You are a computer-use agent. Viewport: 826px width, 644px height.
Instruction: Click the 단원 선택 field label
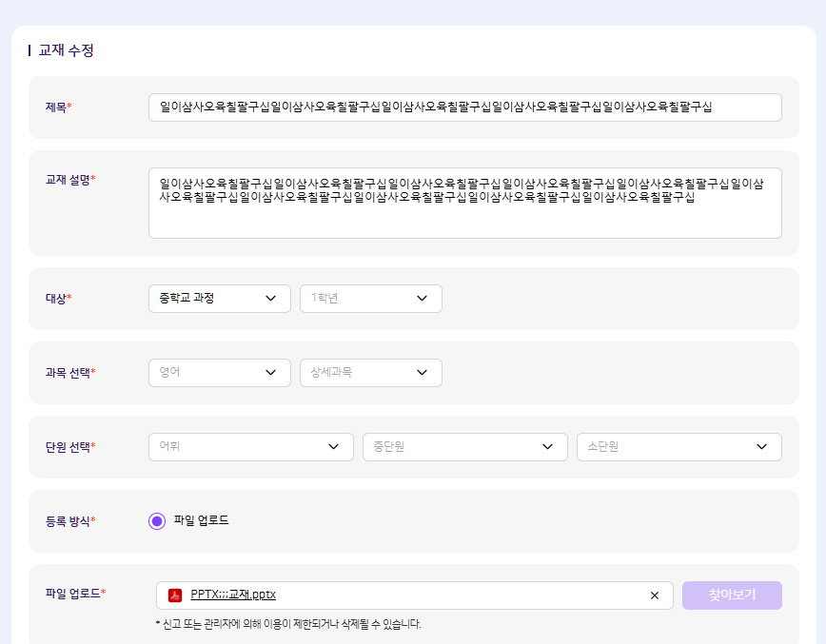coord(69,447)
